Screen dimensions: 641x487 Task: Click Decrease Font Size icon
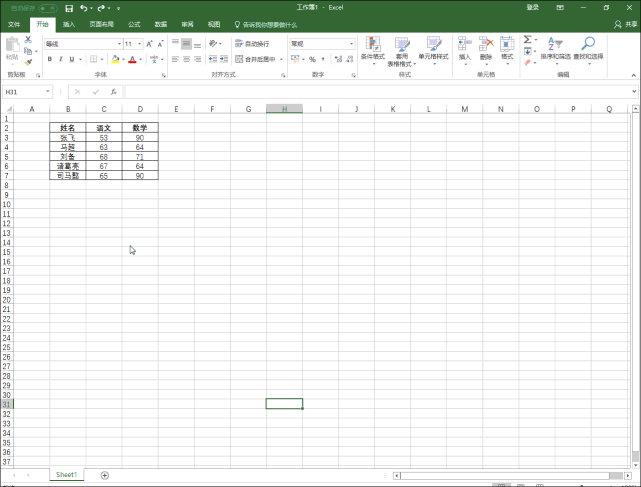pos(160,44)
